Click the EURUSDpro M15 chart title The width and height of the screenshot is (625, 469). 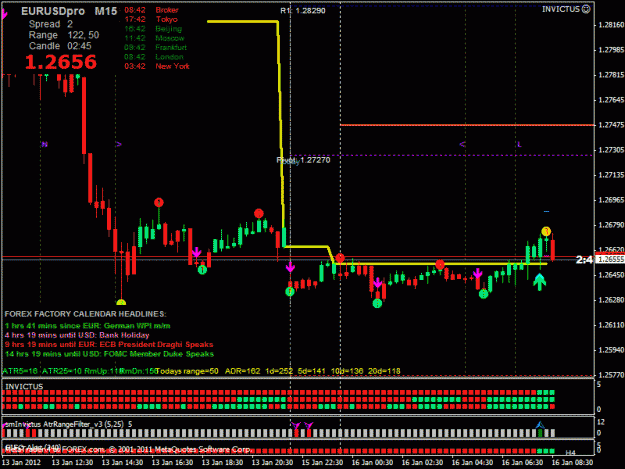pos(69,11)
